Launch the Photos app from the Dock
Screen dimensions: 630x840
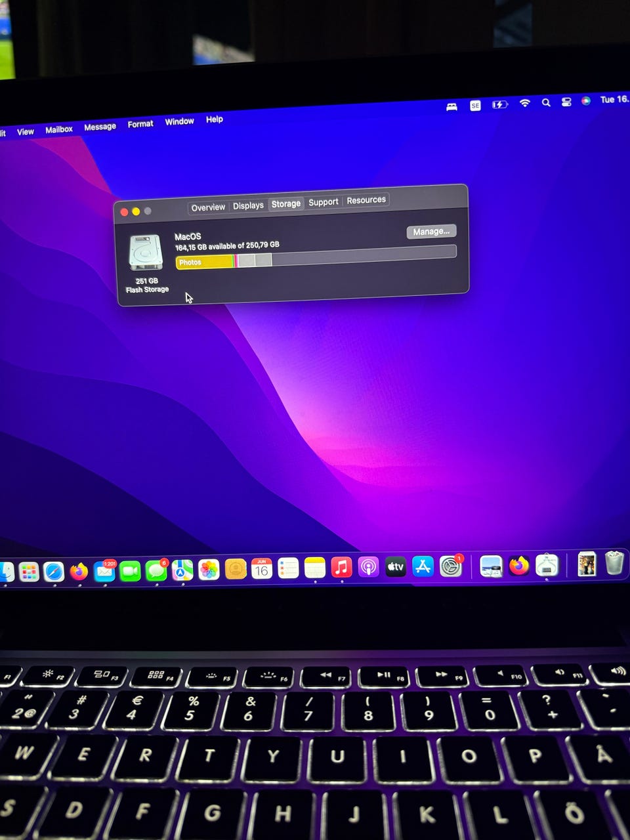pyautogui.click(x=209, y=570)
